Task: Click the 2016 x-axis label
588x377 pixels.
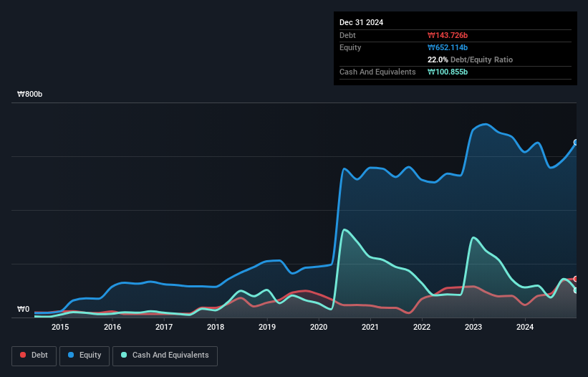Action: [112, 327]
